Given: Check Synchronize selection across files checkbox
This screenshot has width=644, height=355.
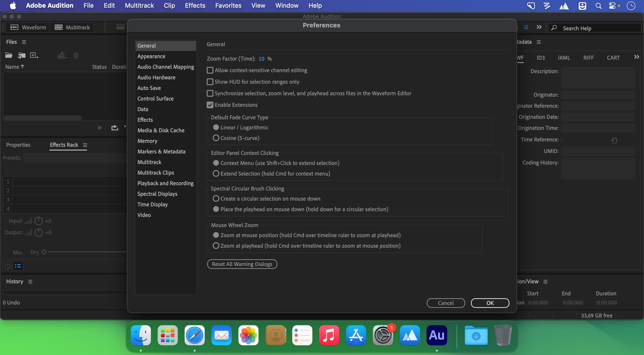Looking at the screenshot, I should click(210, 93).
